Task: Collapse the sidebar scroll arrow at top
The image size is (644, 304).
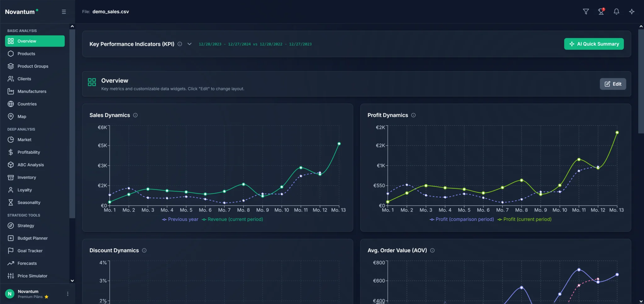Action: click(x=72, y=26)
